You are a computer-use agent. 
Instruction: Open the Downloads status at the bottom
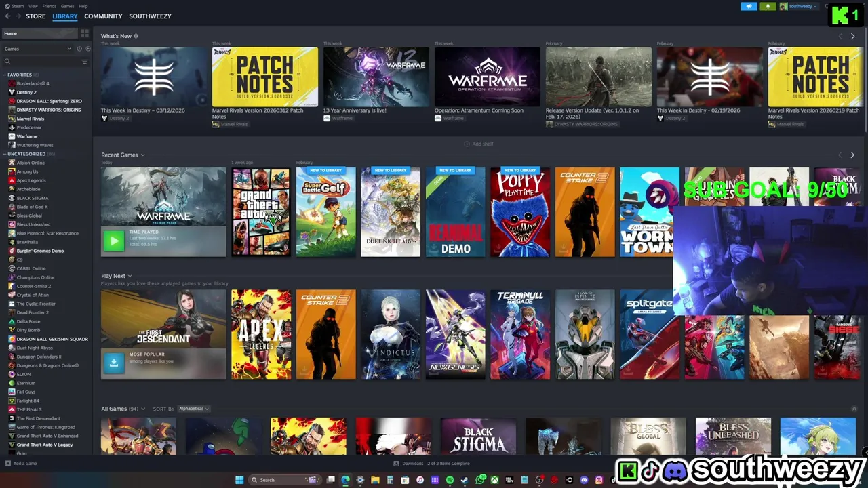tap(432, 464)
